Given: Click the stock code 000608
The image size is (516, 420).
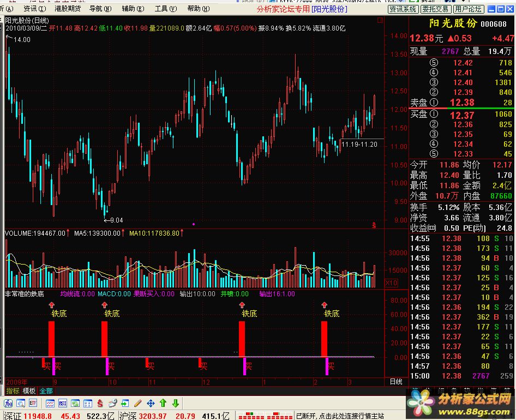Looking at the screenshot, I should pyautogui.click(x=494, y=23).
